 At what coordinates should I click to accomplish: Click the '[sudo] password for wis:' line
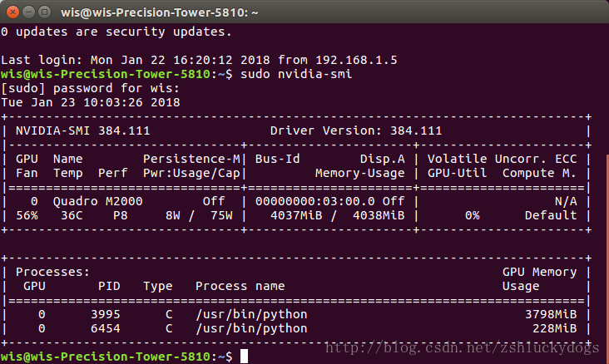coord(91,88)
